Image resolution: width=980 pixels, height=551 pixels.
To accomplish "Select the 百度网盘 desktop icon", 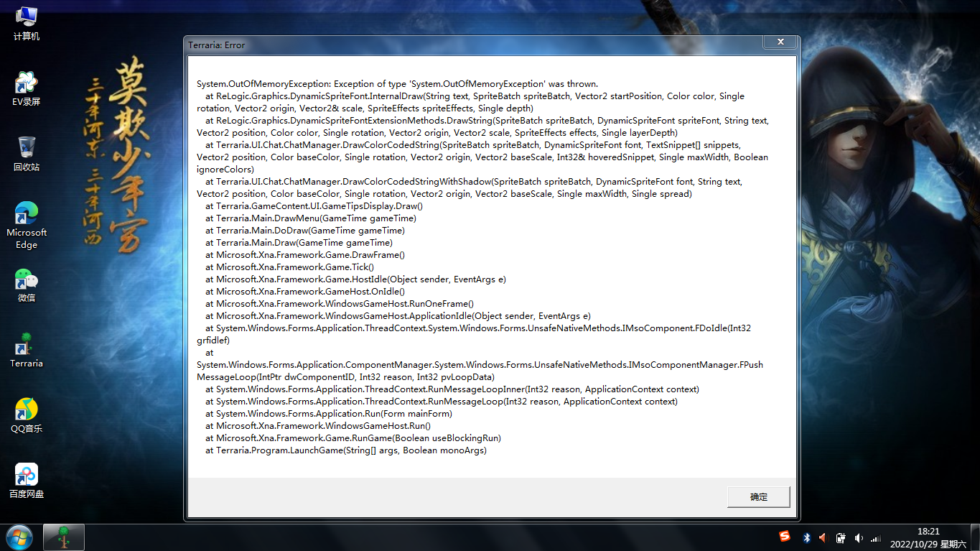I will click(27, 480).
